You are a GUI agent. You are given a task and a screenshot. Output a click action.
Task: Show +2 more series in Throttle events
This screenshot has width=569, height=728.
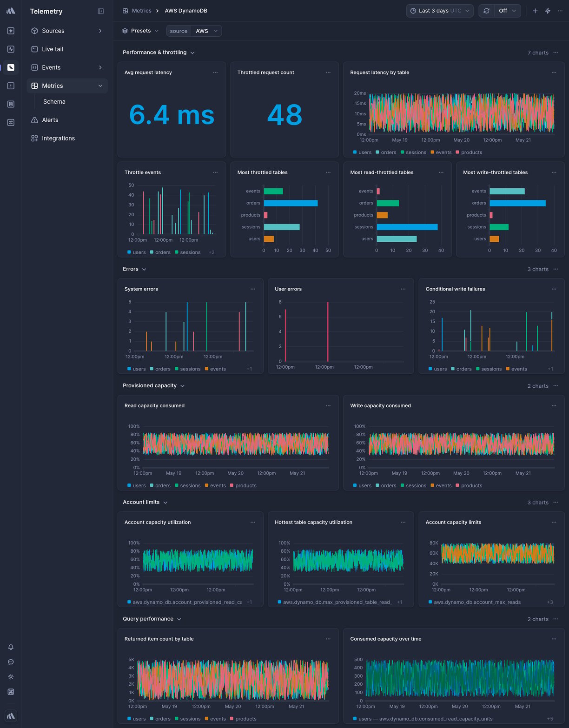coord(212,252)
